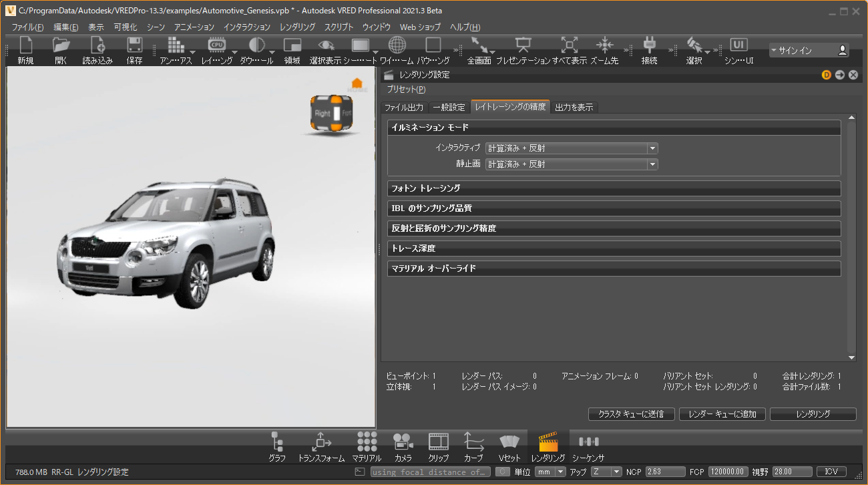Image resolution: width=868 pixels, height=485 pixels.
Task: Open the マテリアル editor module
Action: [367, 447]
